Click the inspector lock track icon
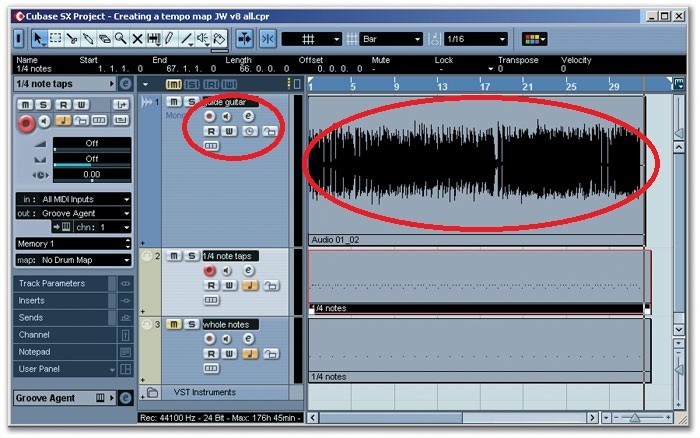Image resolution: width=700 pixels, height=438 pixels. (81, 120)
